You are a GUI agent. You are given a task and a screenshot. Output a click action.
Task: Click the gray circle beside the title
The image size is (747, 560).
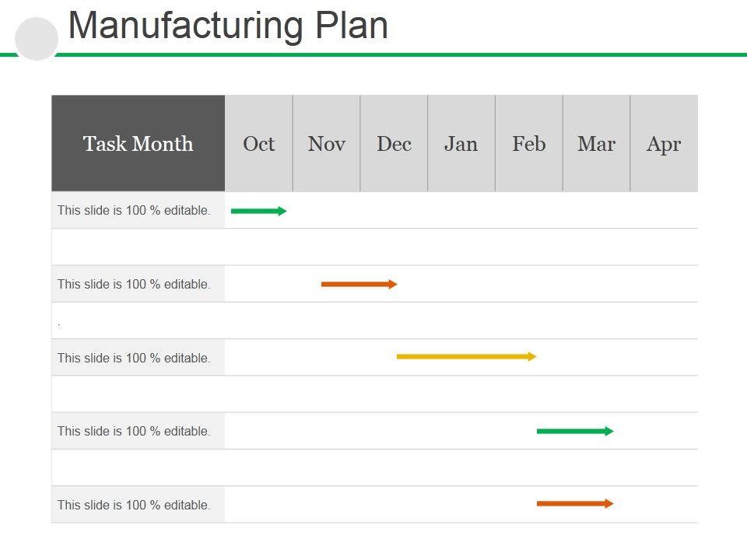click(x=37, y=40)
